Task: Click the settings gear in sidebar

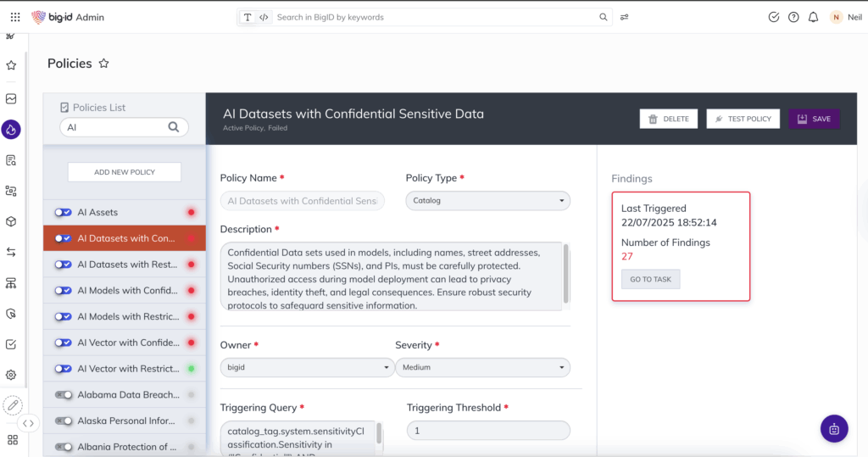Action: (x=11, y=375)
